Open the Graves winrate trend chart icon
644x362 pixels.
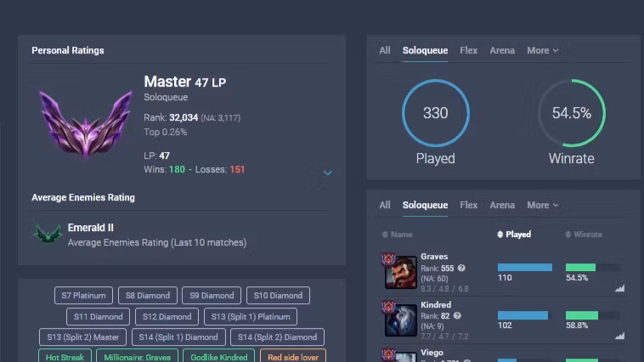click(x=619, y=288)
